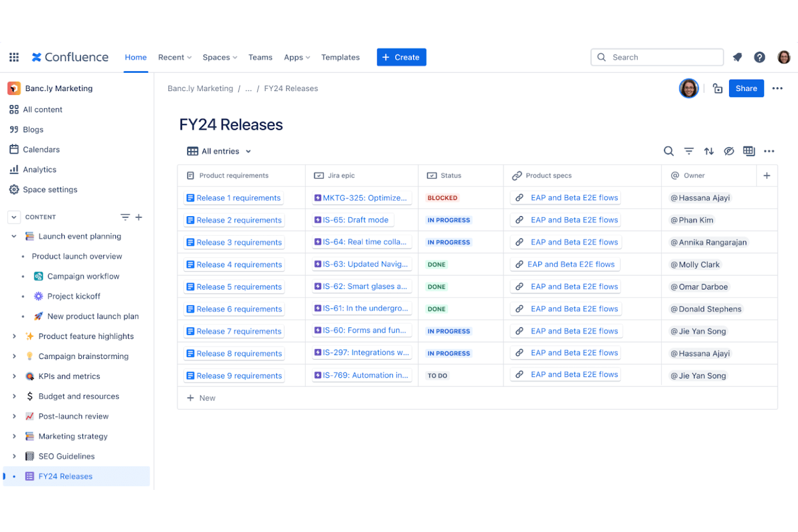The image size is (798, 532).
Task: Collapse Launch event planning tree
Action: (x=14, y=236)
